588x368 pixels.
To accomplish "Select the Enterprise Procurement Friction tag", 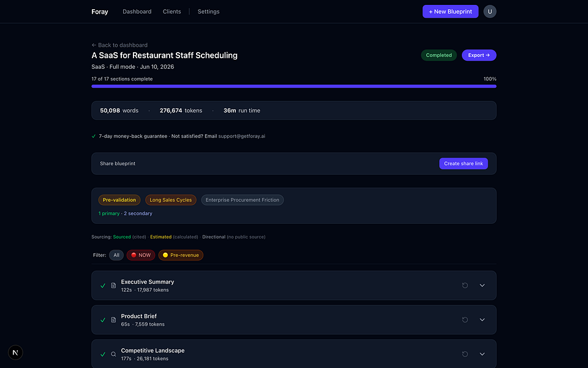I will coord(243,200).
